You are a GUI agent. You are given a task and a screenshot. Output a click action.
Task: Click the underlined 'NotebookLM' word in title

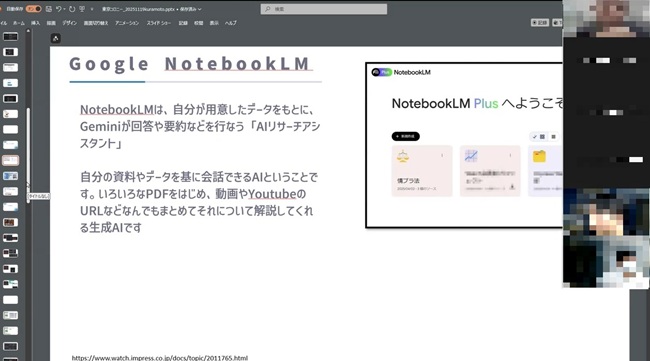coord(237,64)
